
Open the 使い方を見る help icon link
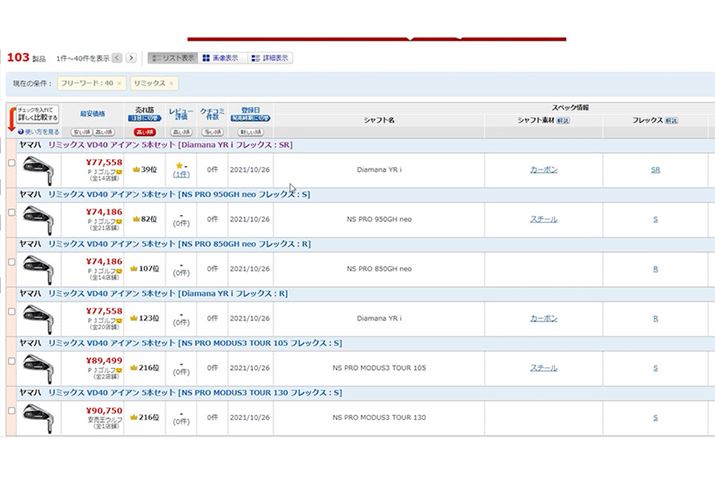pos(38,131)
